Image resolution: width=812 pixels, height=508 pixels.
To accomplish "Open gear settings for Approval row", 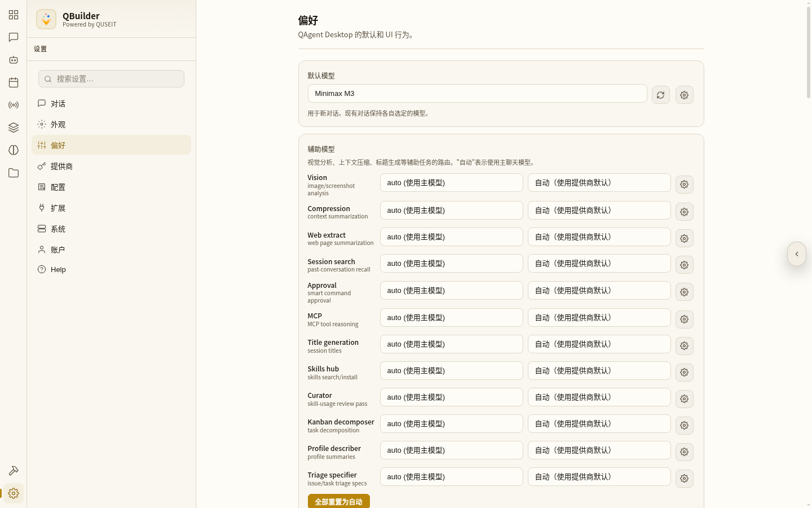I will click(x=685, y=292).
